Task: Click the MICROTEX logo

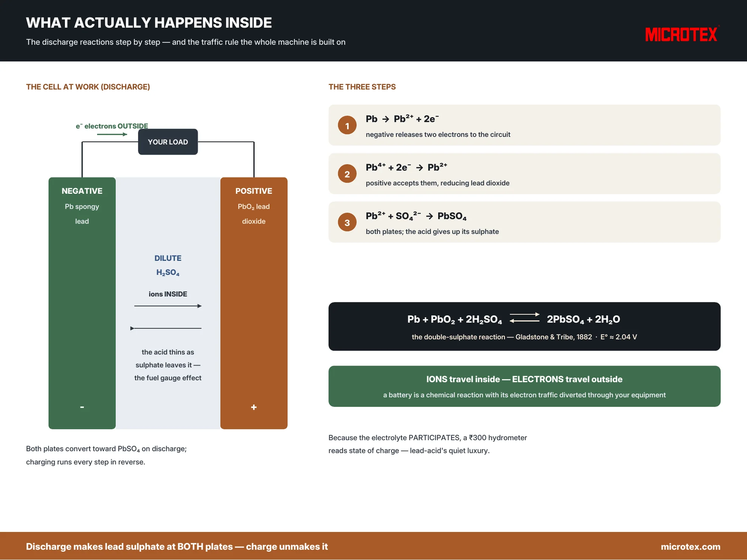Action: pyautogui.click(x=682, y=34)
